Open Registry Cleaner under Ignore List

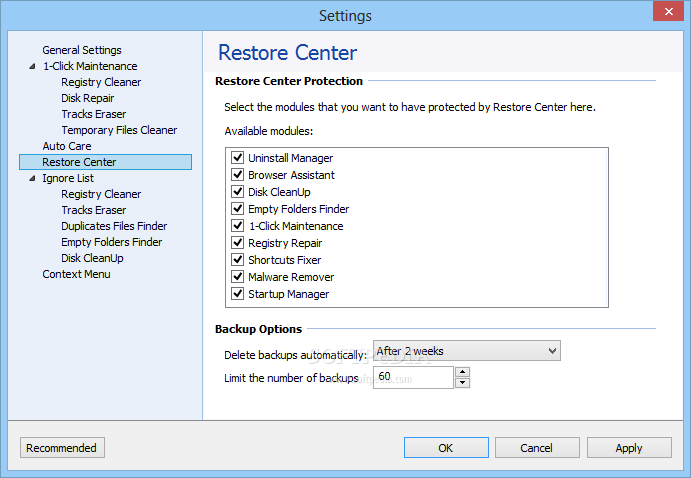point(101,194)
